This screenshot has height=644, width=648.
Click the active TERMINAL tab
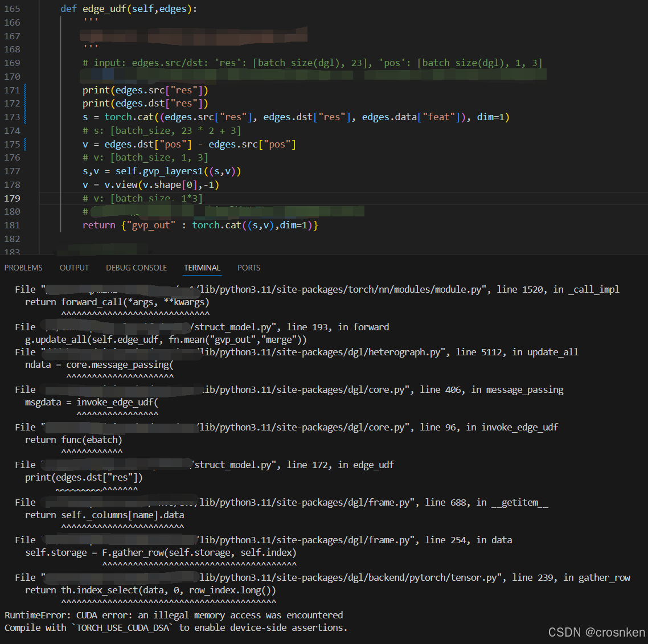pyautogui.click(x=202, y=268)
